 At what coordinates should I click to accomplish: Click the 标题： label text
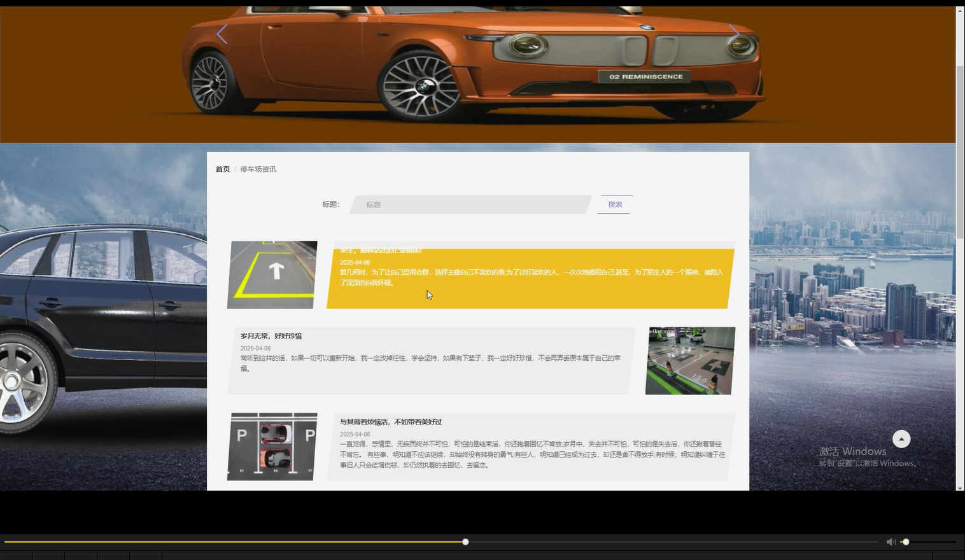coord(331,204)
